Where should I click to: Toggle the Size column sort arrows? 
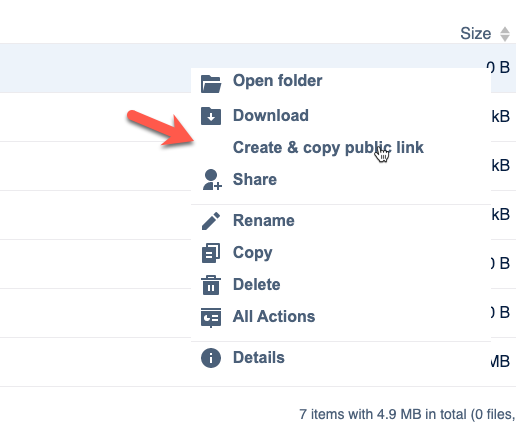505,34
